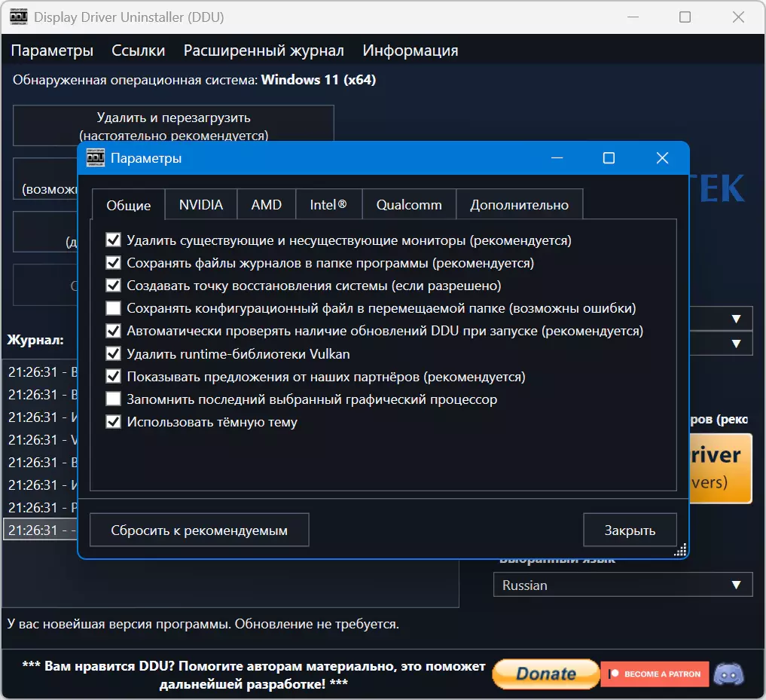
Task: Enable Запомнить последний выбранный графический процессор
Action: tap(113, 399)
